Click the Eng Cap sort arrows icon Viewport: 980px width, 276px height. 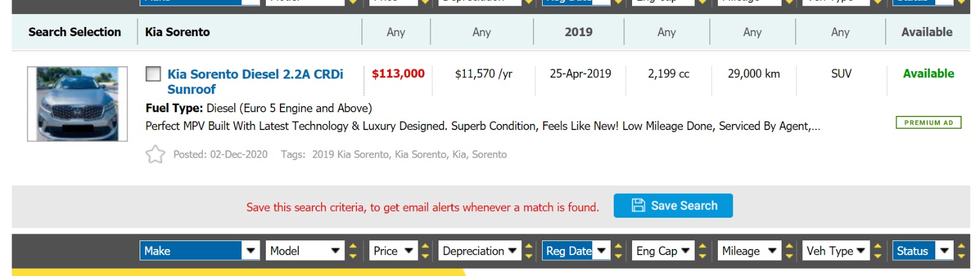point(703,251)
